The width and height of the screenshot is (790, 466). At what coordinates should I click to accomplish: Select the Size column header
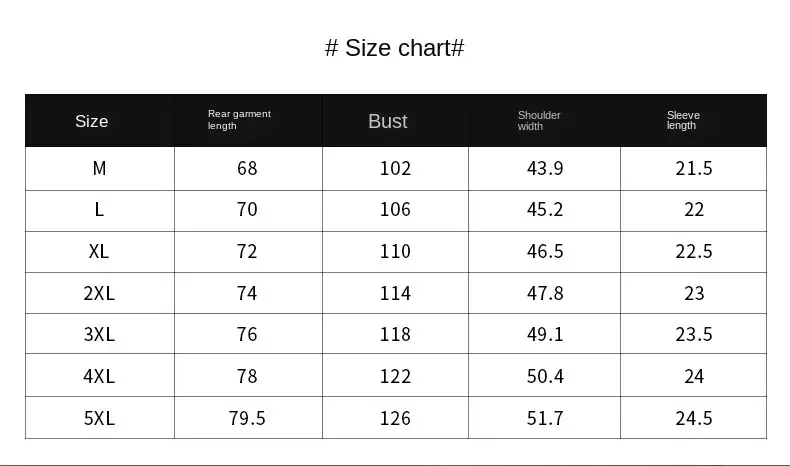91,121
